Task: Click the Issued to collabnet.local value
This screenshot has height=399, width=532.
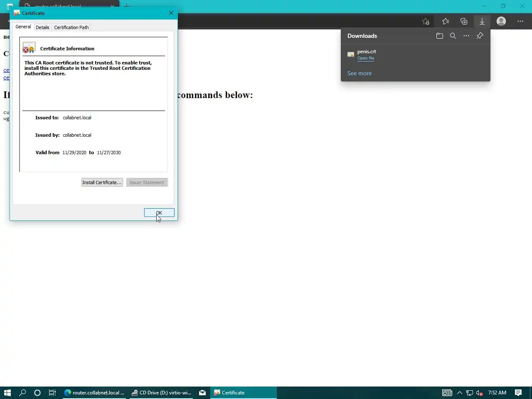Action: [x=77, y=118]
